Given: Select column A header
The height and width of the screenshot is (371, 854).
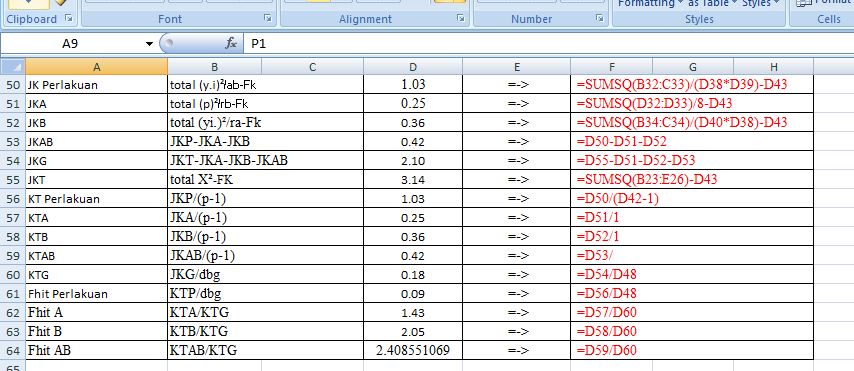Looking at the screenshot, I should click(96, 67).
